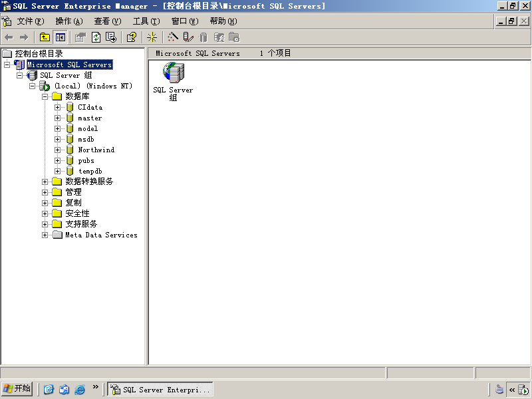Expand the quick launch chevron
This screenshot has width=532, height=399.
95,387
